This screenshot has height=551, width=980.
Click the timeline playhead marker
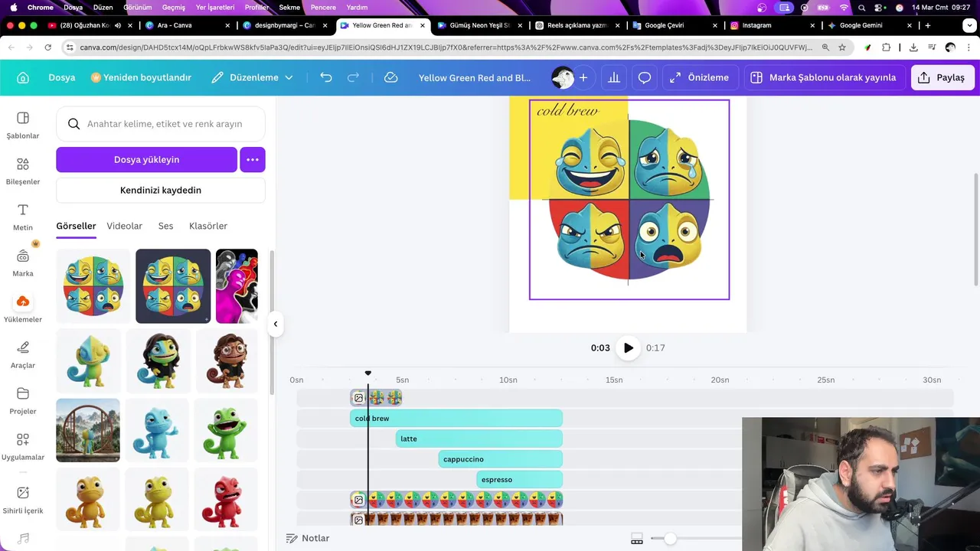[x=368, y=373]
